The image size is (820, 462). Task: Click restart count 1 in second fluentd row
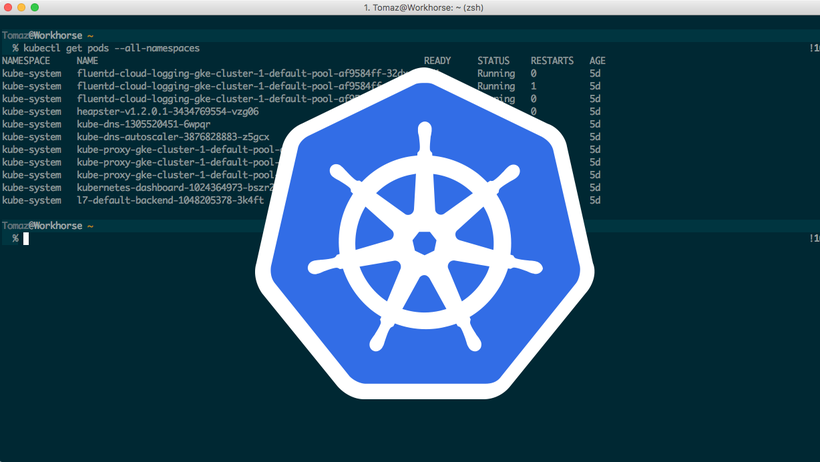pyautogui.click(x=533, y=86)
